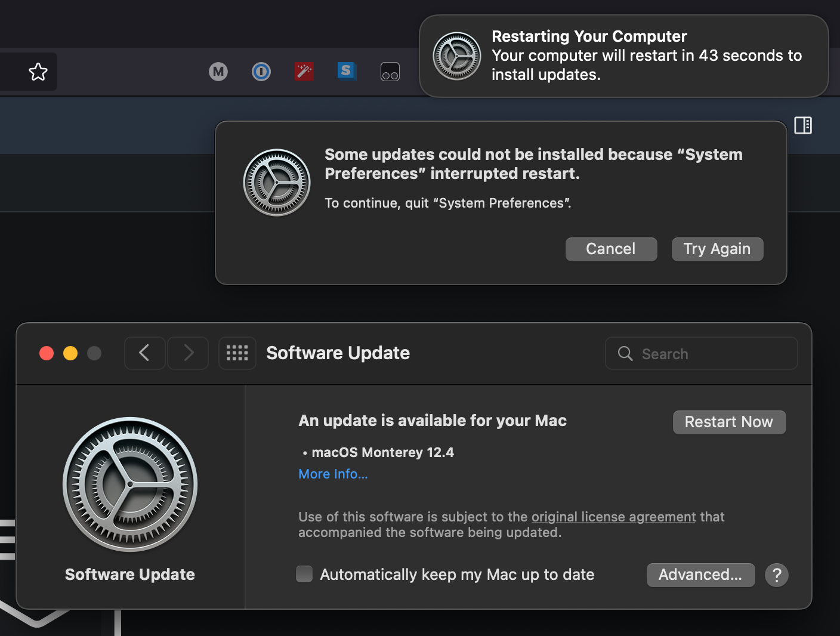Click the Restarting Your Computer notification
The height and width of the screenshot is (636, 840).
[x=624, y=56]
